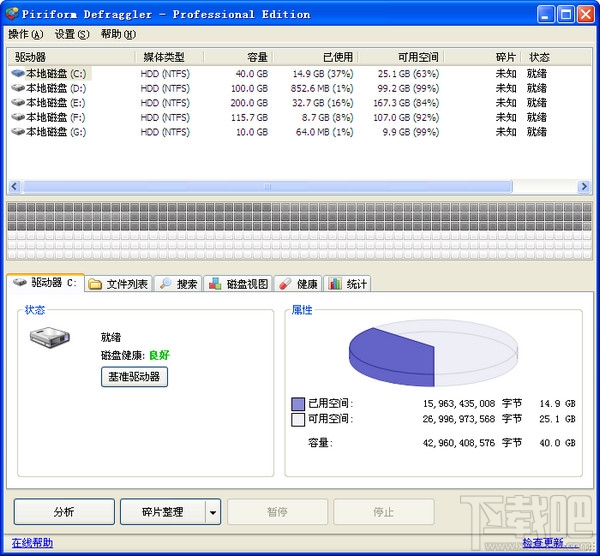Click the 分析 button

click(64, 512)
